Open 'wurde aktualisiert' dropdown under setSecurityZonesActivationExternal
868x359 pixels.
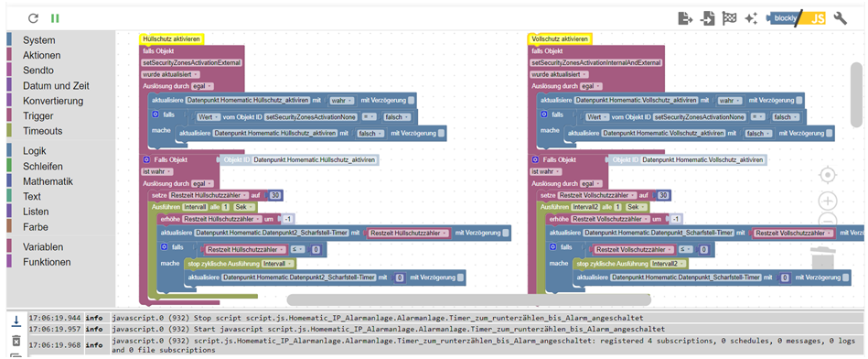(x=171, y=74)
